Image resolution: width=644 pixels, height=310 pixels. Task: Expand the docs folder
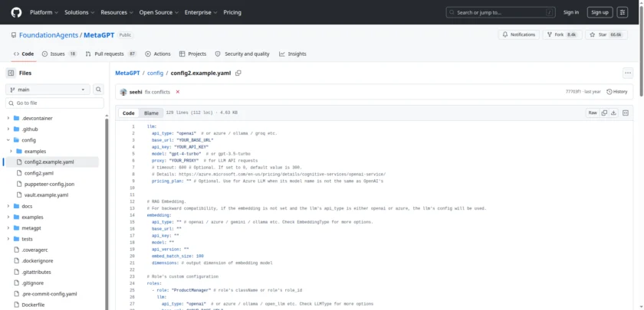click(x=8, y=206)
